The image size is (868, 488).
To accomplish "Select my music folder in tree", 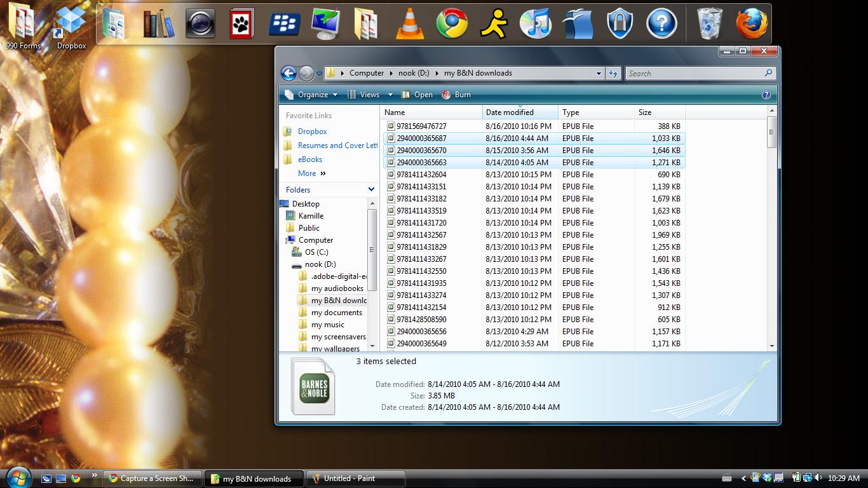I will tap(327, 325).
